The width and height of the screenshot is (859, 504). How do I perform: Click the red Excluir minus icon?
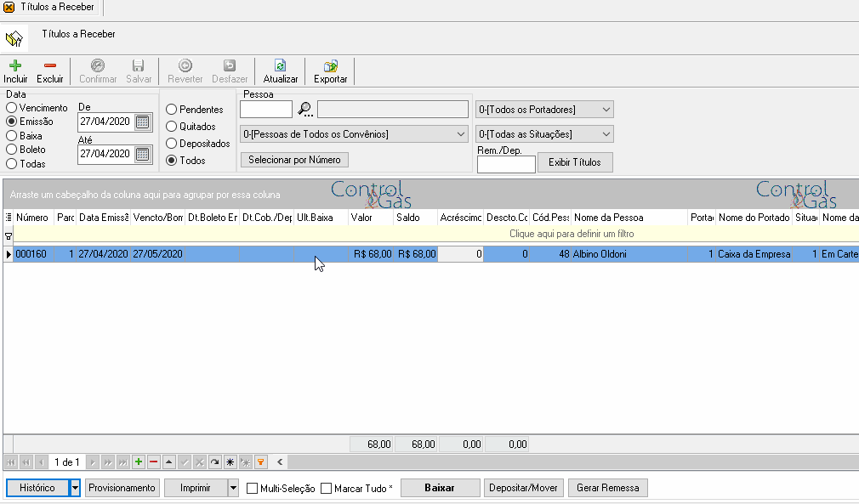coord(50,65)
